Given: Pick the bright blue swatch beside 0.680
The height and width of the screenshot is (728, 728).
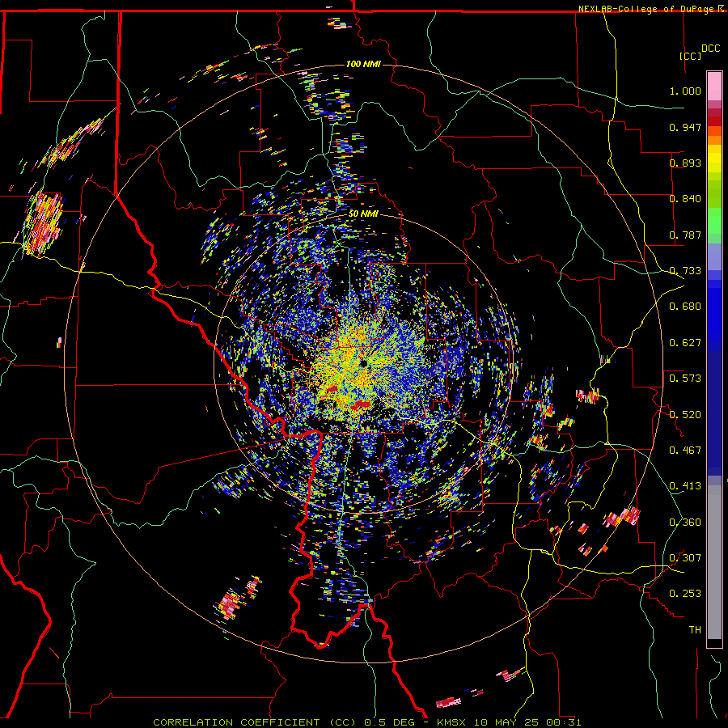Looking at the screenshot, I should point(714,311).
